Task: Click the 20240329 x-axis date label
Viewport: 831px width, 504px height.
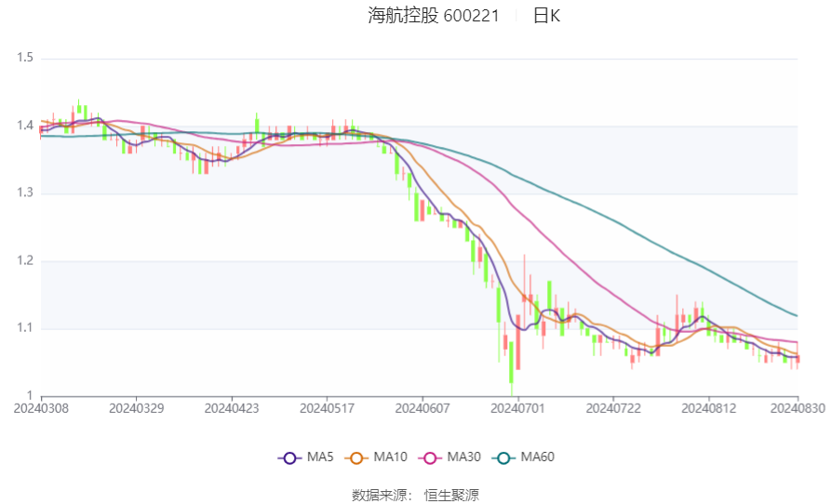Action: [x=136, y=409]
